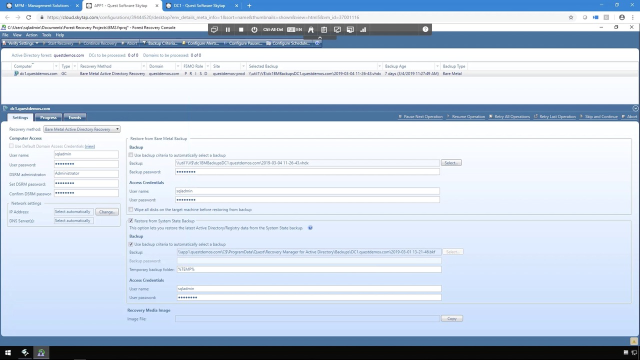
Task: Open a new browser tab with plus
Action: pyautogui.click(x=249, y=6)
